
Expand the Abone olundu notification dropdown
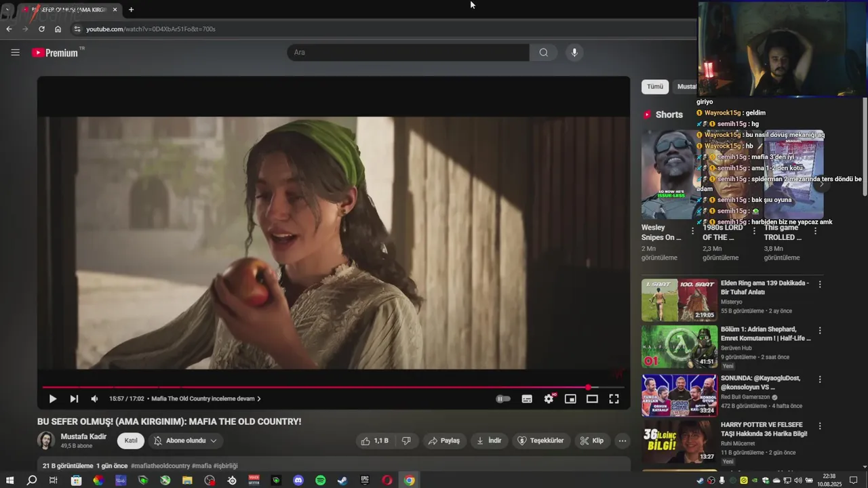(186, 441)
